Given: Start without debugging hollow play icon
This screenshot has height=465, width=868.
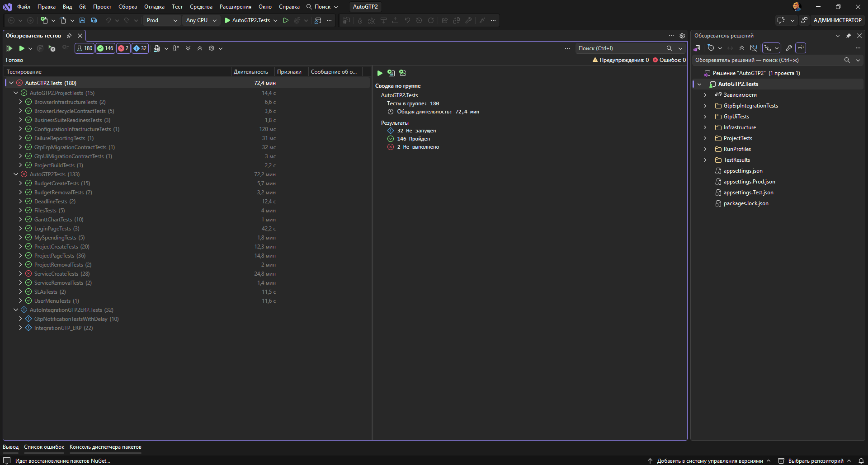Looking at the screenshot, I should pos(286,20).
